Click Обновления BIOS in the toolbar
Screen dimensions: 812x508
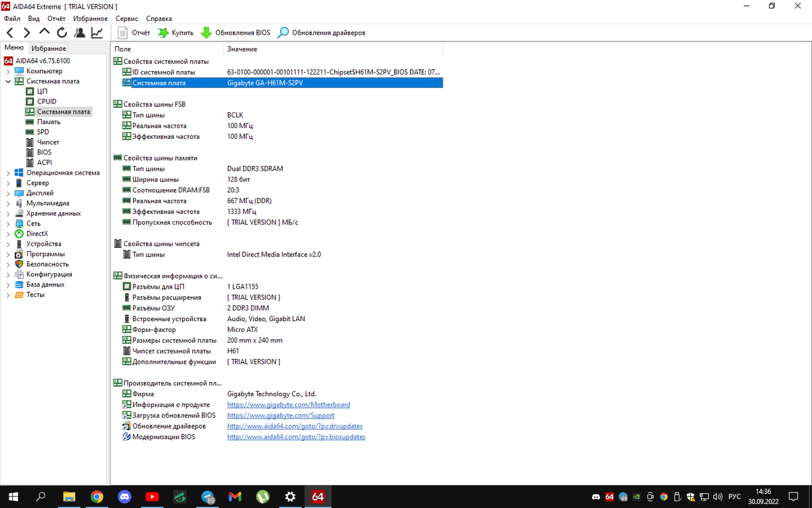(235, 33)
